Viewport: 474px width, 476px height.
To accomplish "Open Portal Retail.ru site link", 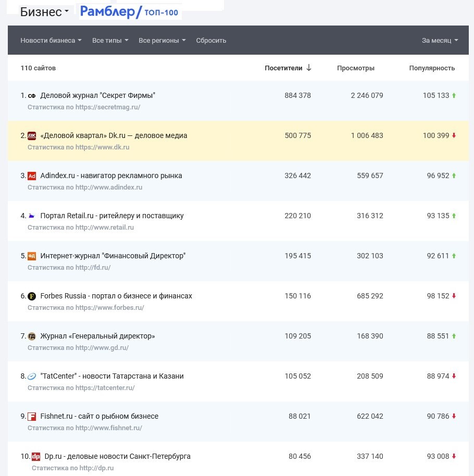I will point(111,216).
